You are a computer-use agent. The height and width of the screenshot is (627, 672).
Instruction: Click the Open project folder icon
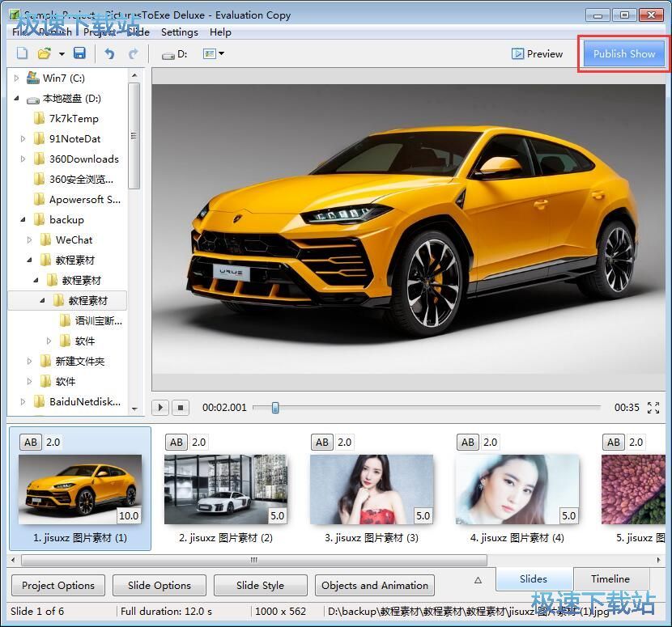coord(45,53)
